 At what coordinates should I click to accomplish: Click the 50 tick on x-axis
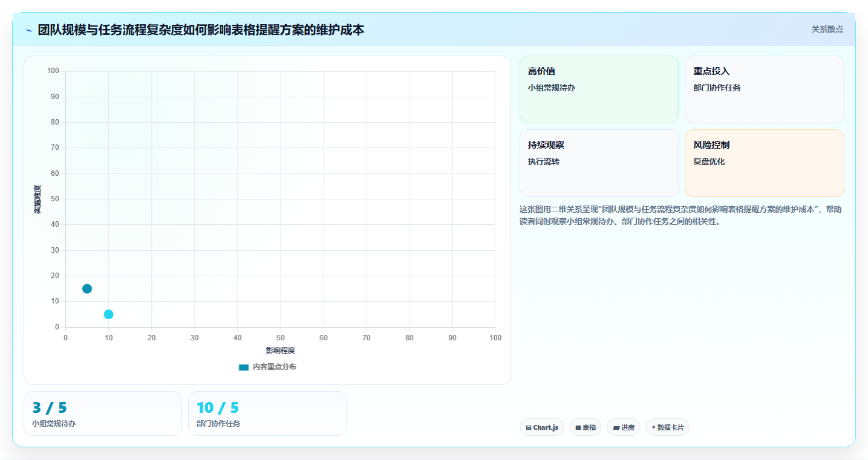pyautogui.click(x=280, y=337)
